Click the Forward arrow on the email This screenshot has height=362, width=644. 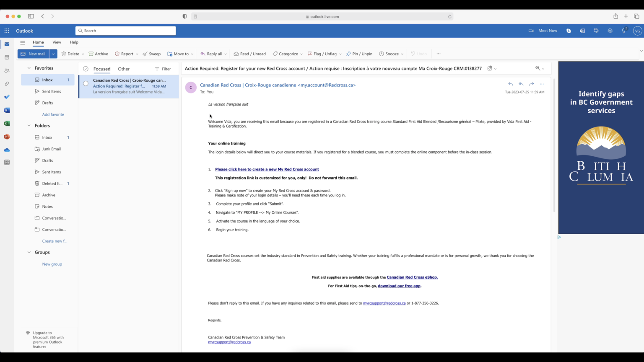click(531, 84)
